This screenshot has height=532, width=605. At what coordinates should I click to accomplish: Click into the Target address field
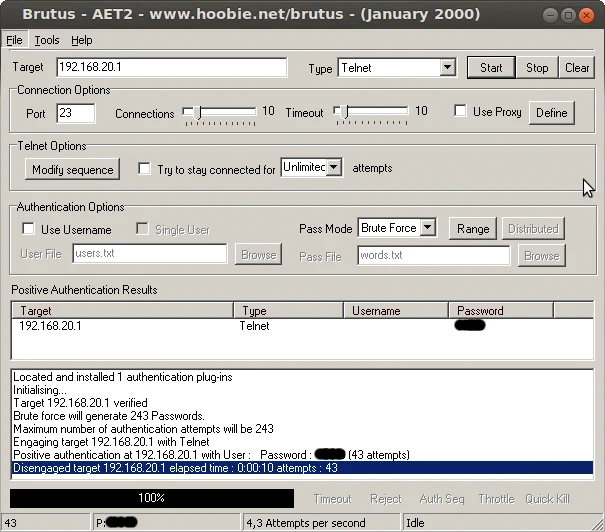click(172, 67)
